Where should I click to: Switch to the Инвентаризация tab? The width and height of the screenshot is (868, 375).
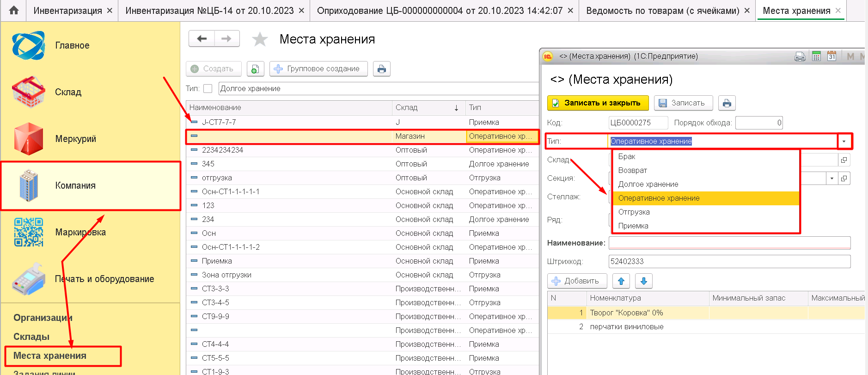[67, 11]
